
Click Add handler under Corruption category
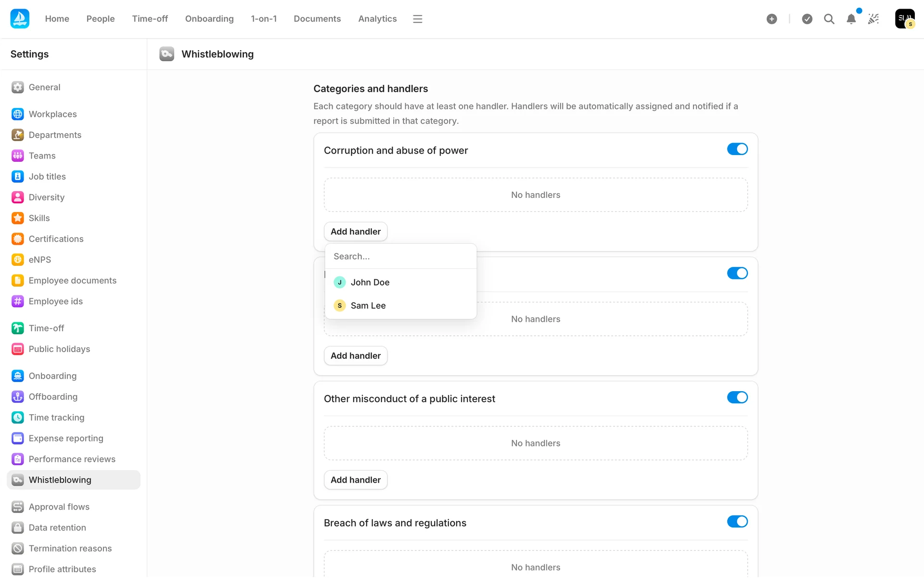pyautogui.click(x=355, y=232)
